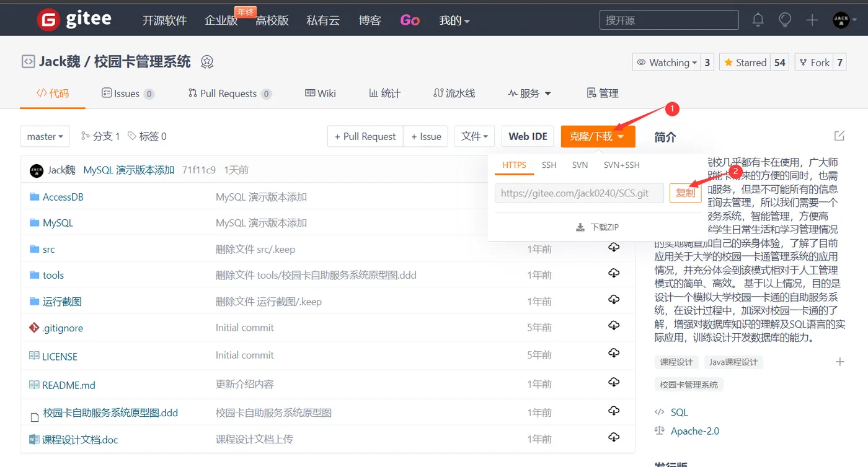Download the src folder via cloud icon
868x467 pixels.
click(614, 248)
